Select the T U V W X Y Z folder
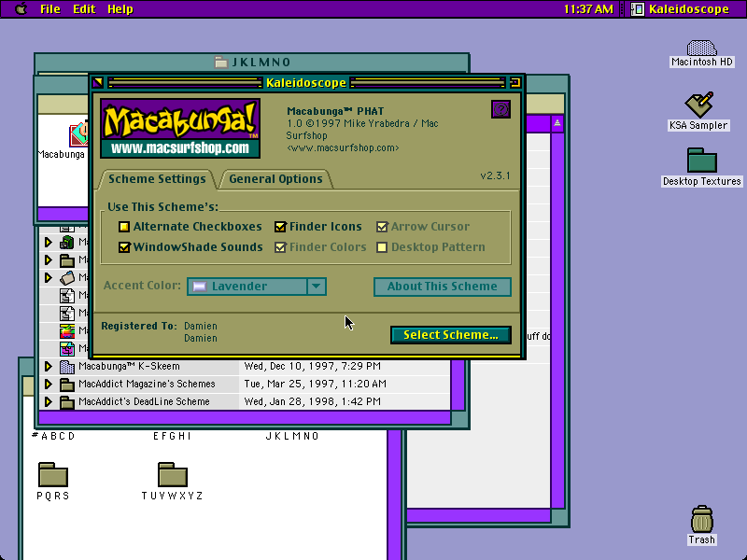 [172, 481]
